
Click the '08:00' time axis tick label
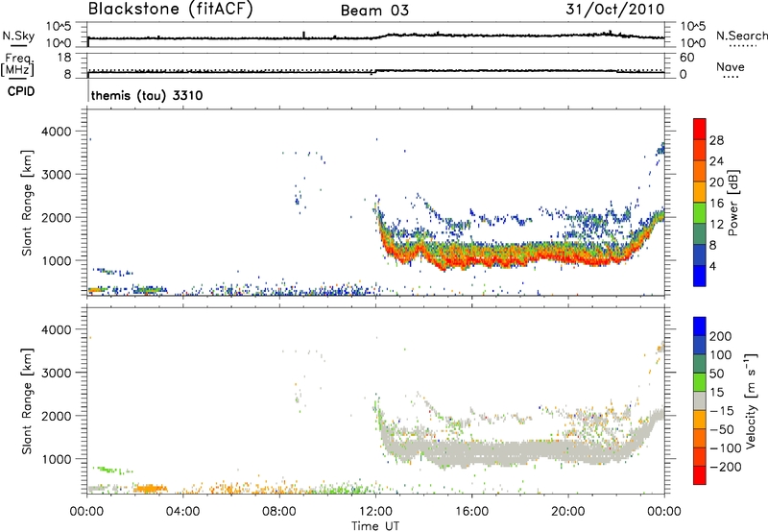(279, 512)
